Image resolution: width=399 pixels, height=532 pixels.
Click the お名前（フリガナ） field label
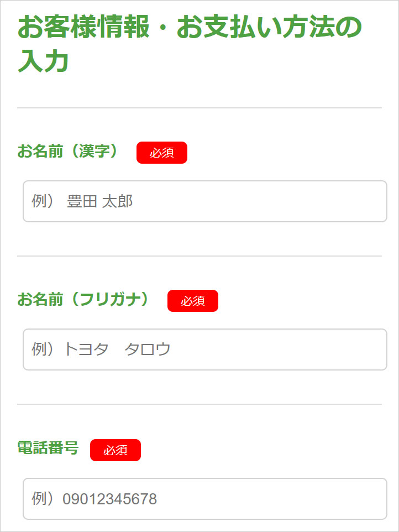click(x=84, y=299)
